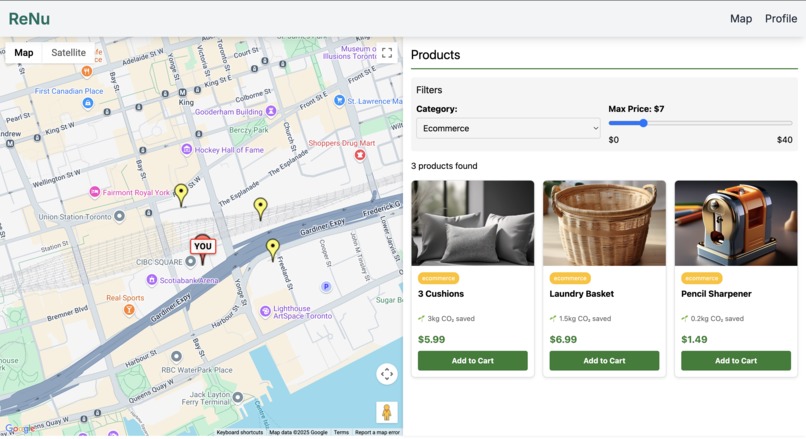Click Scotiabank Arena map icon
Screen dimensions: 806x439
[152, 280]
